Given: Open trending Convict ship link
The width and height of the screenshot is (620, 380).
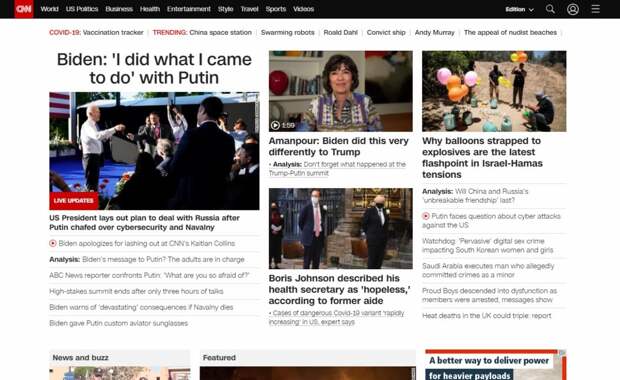Looking at the screenshot, I should 386,32.
